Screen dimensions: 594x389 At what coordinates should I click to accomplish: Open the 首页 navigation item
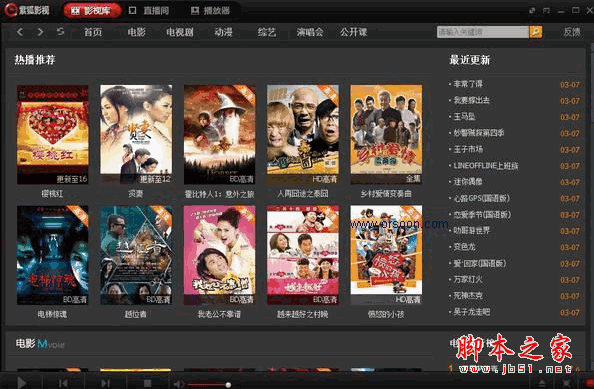[x=93, y=32]
